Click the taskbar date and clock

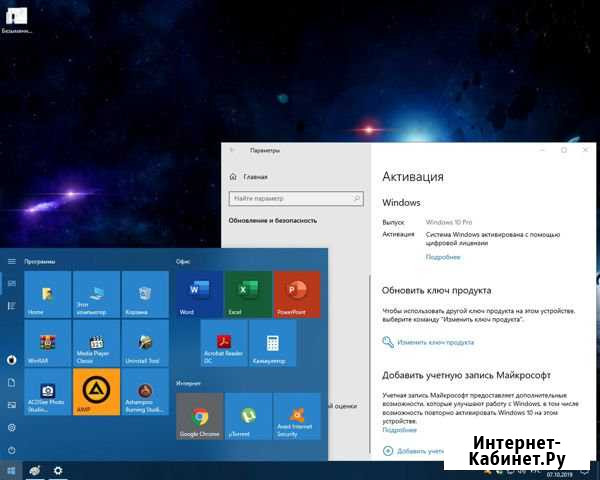pyautogui.click(x=559, y=473)
